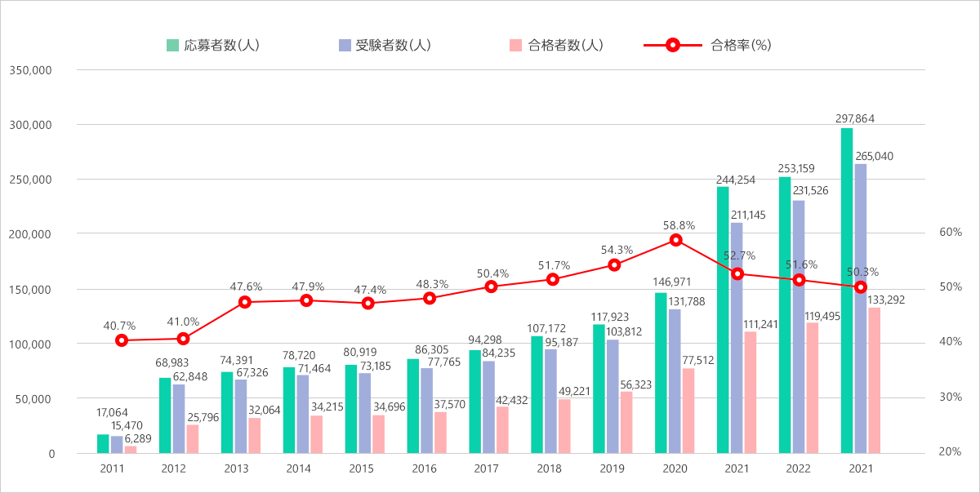Click the 20% right axis label

951,451
